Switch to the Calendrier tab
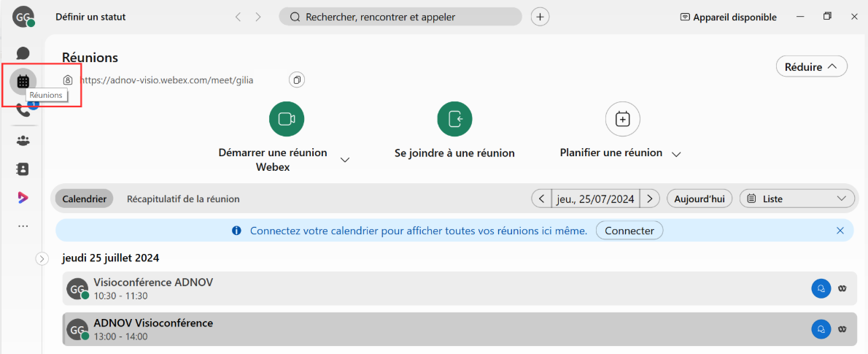Viewport: 868px width, 354px height. coord(84,199)
